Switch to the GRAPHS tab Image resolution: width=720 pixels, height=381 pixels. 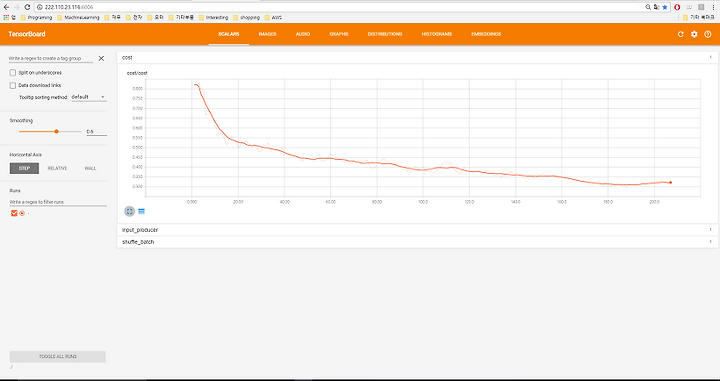339,34
